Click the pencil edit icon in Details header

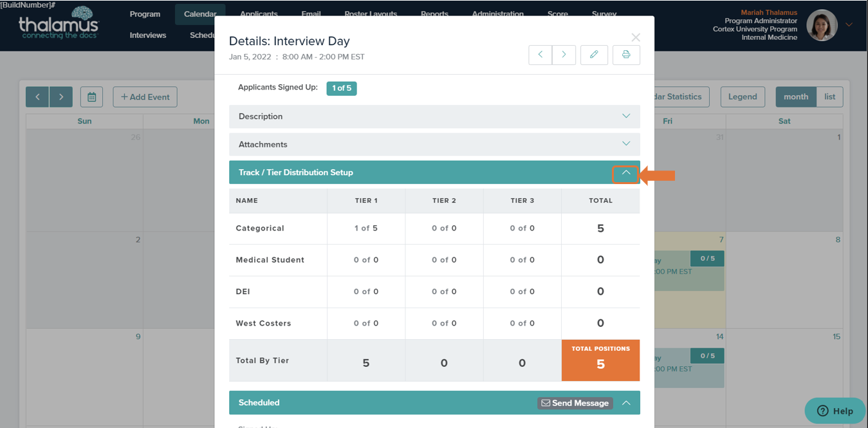[x=594, y=55]
